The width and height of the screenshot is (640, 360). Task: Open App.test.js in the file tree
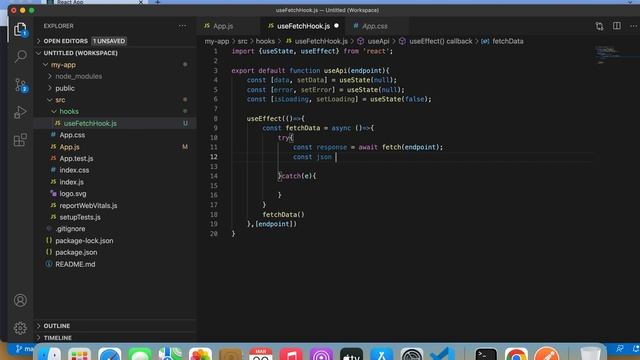click(76, 158)
